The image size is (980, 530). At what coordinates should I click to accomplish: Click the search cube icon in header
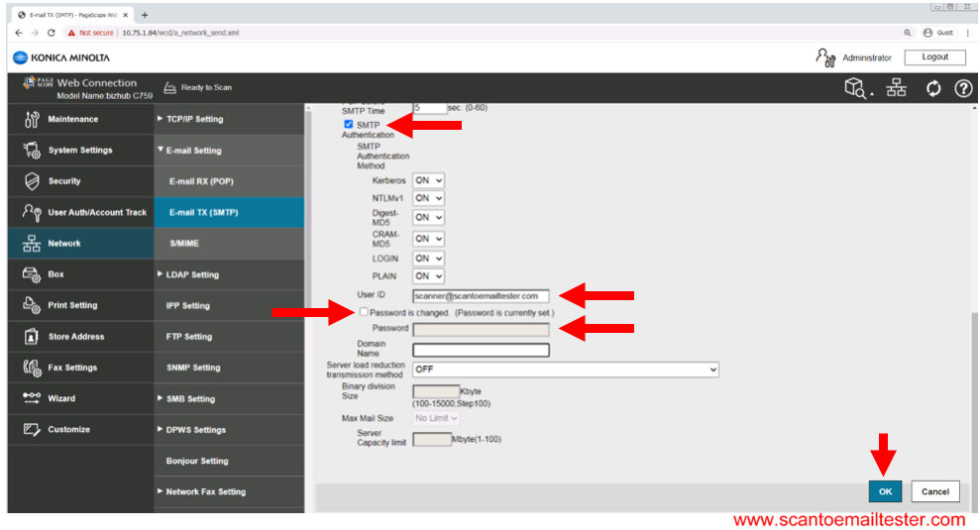tap(857, 88)
